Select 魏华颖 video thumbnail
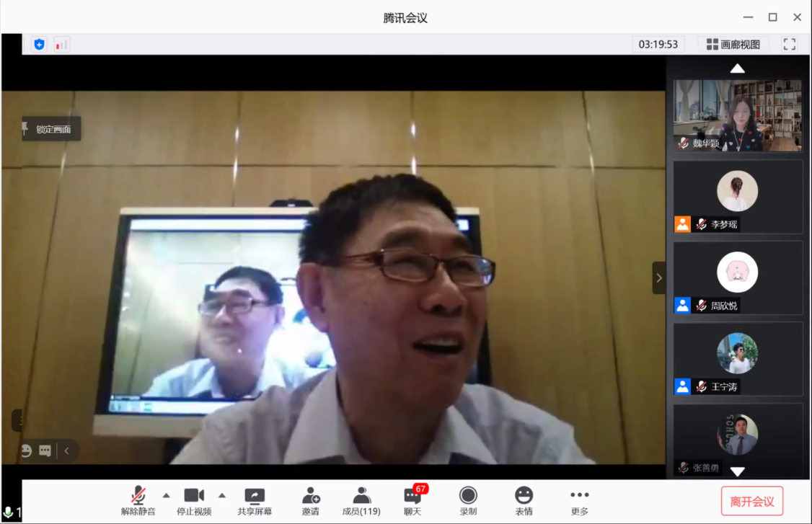This screenshot has width=812, height=524. (x=738, y=115)
